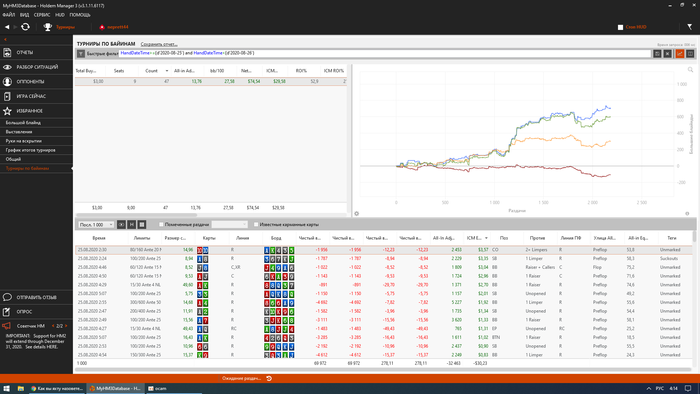
Task: Click the Сохранить отчет... link
Action: (159, 44)
